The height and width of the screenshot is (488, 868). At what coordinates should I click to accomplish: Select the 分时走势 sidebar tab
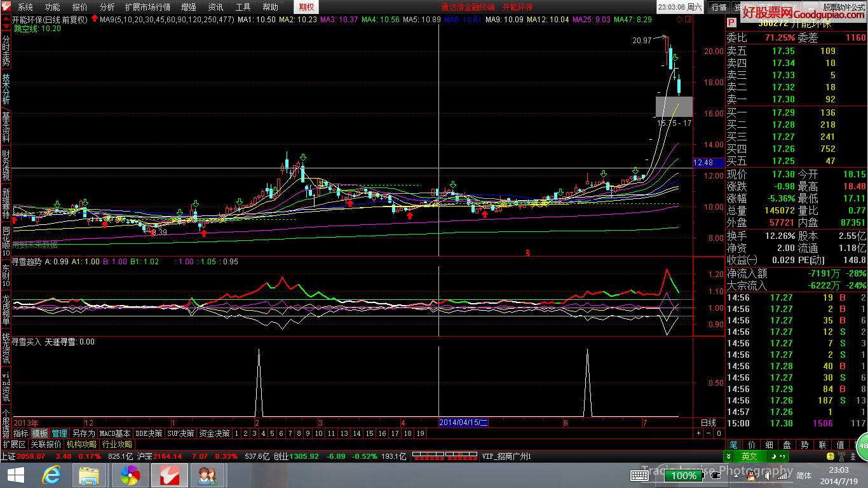point(6,51)
